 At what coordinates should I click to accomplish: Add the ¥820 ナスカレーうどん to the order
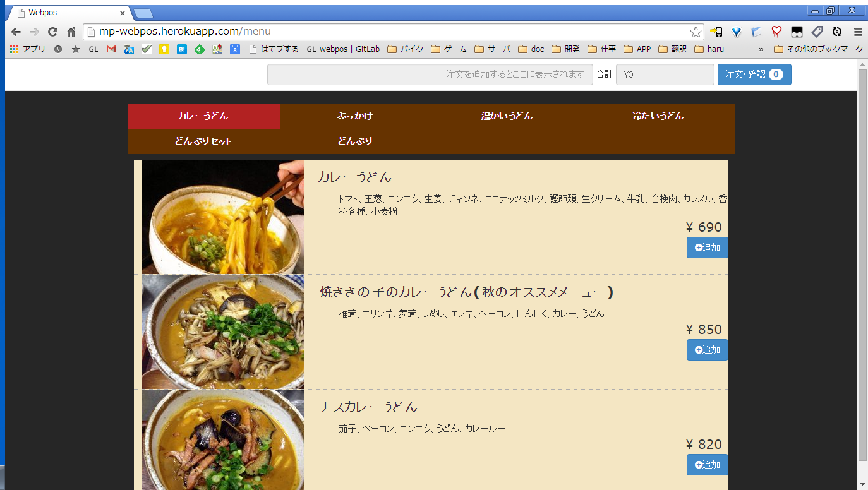point(708,465)
